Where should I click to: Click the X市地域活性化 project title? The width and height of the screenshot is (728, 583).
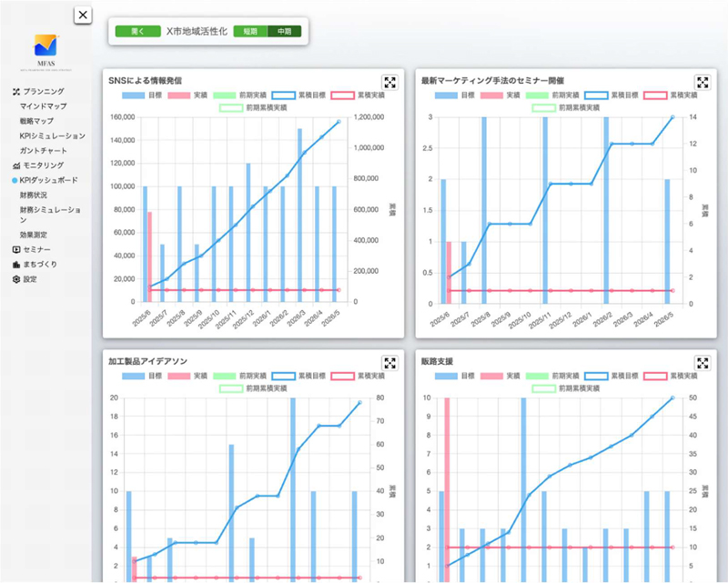pos(197,31)
